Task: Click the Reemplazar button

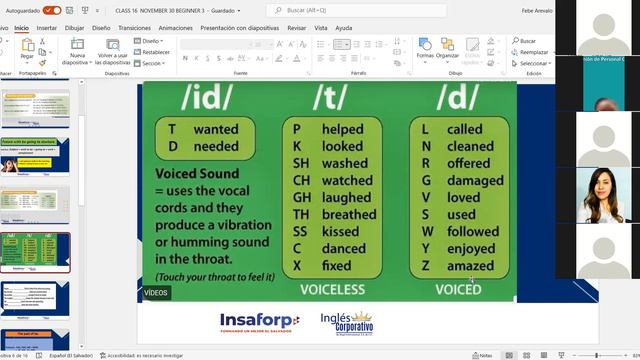Action: 530,52
